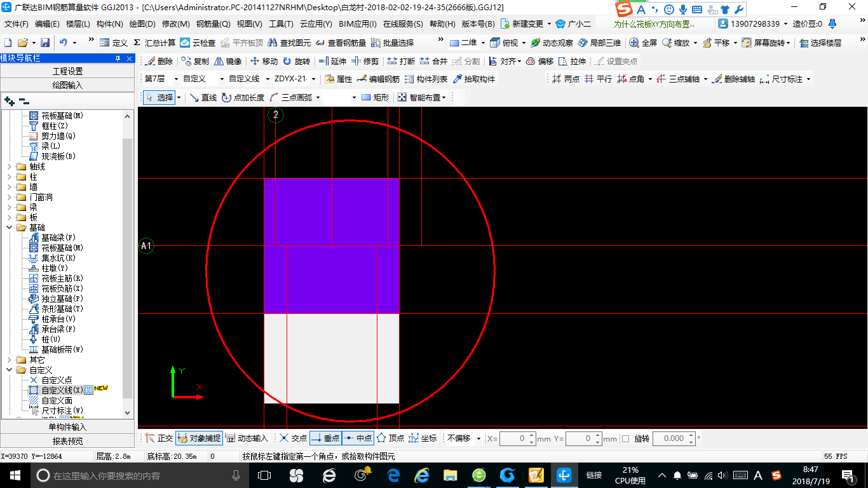Viewport: 868px width, 488px height.
Task: Open 构件列表 (component list)
Action: [426, 79]
